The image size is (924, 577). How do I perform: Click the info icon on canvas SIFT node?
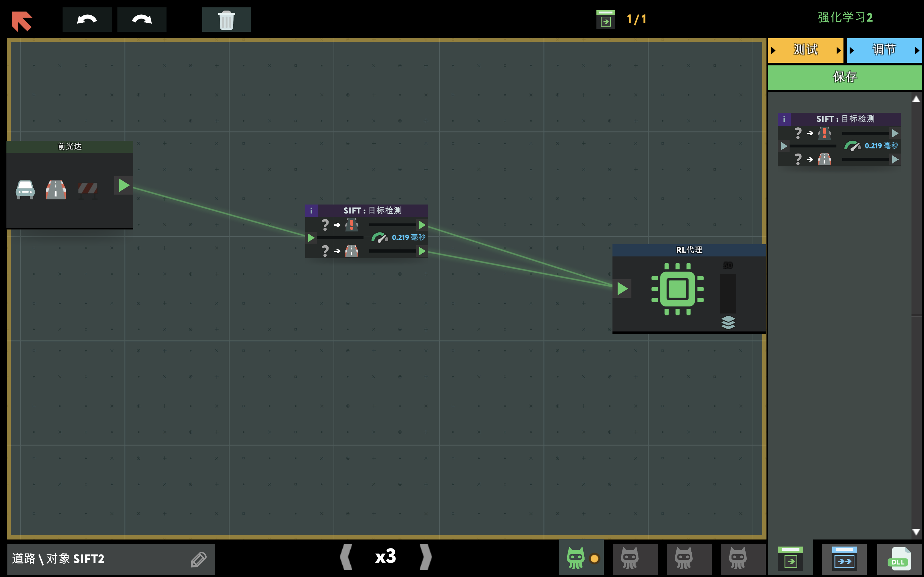311,211
